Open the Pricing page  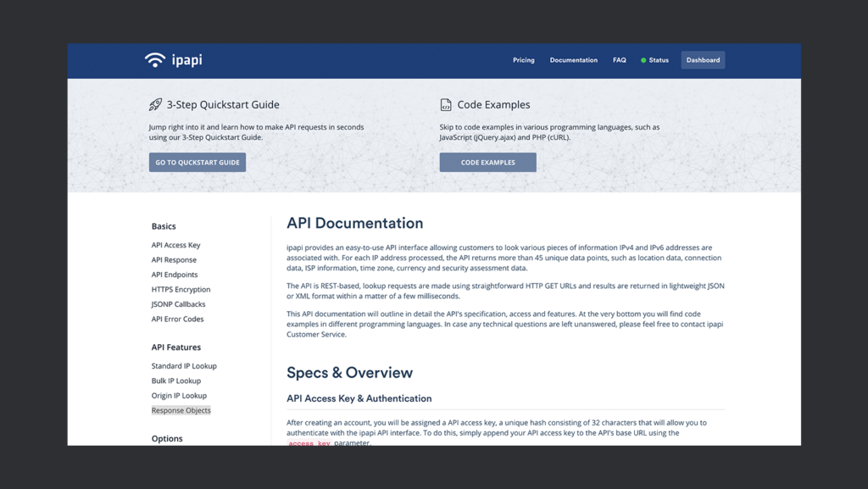[523, 60]
